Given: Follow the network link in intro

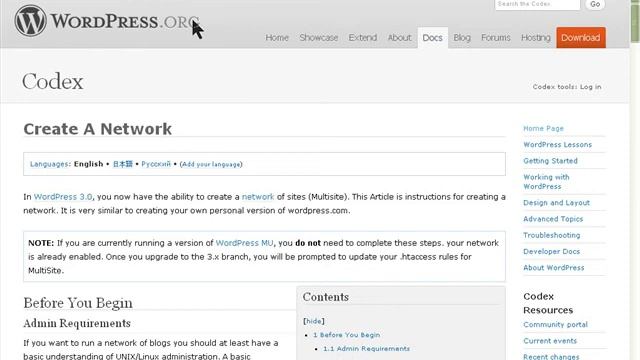Looking at the screenshot, I should point(258,197).
